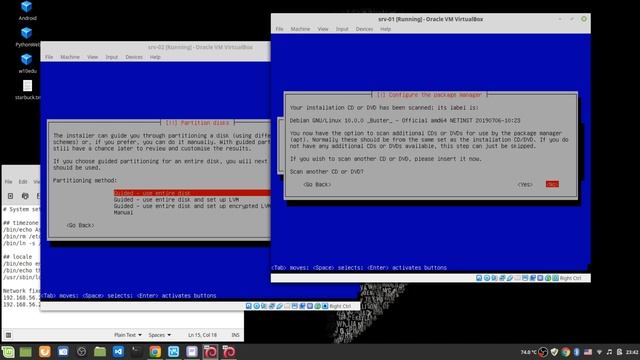Click Go Back in package manager dialog
The height and width of the screenshot is (360, 640).
tap(317, 184)
